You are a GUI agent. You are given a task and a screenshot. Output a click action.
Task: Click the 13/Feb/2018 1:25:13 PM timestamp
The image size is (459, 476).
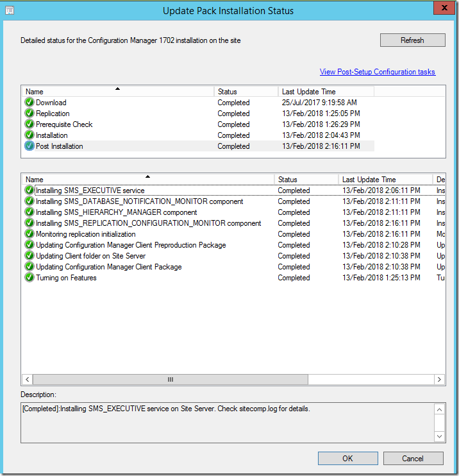(x=381, y=278)
